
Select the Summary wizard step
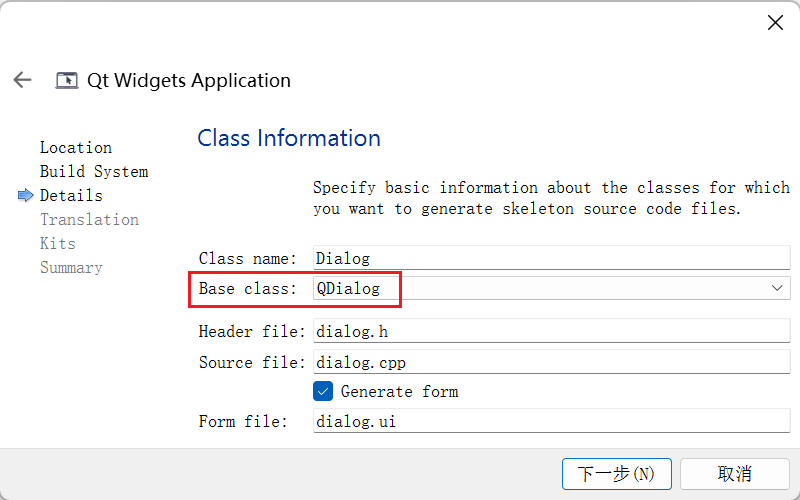[x=71, y=267]
